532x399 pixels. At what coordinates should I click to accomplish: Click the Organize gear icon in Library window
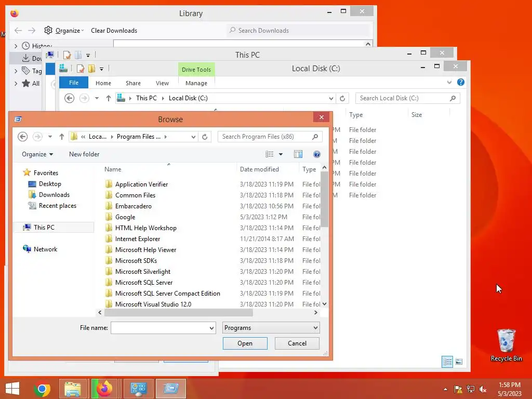click(x=48, y=30)
